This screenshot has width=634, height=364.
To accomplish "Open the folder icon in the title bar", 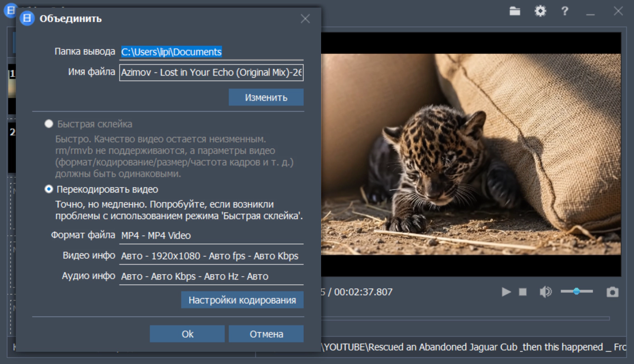I will click(515, 11).
